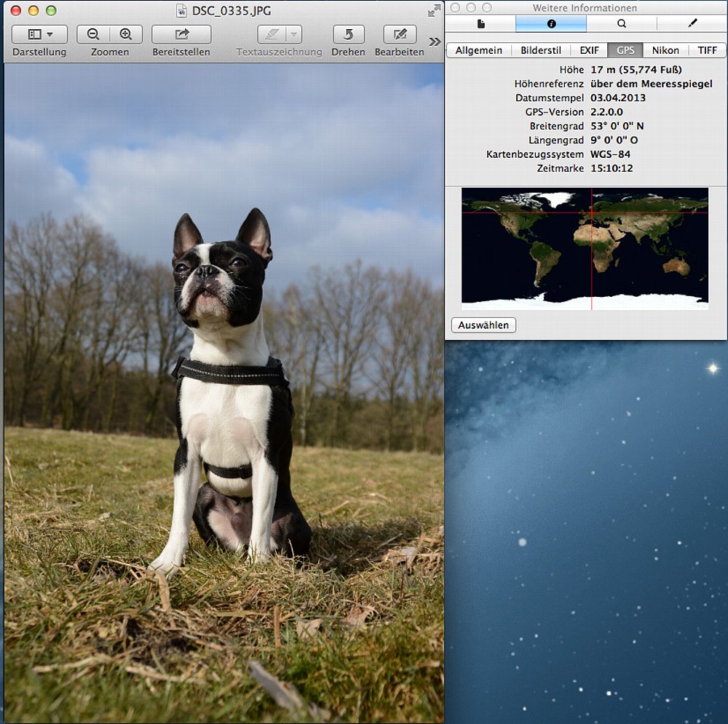Show hidden toolbar items via the double chevron
The image size is (728, 724).
(435, 41)
